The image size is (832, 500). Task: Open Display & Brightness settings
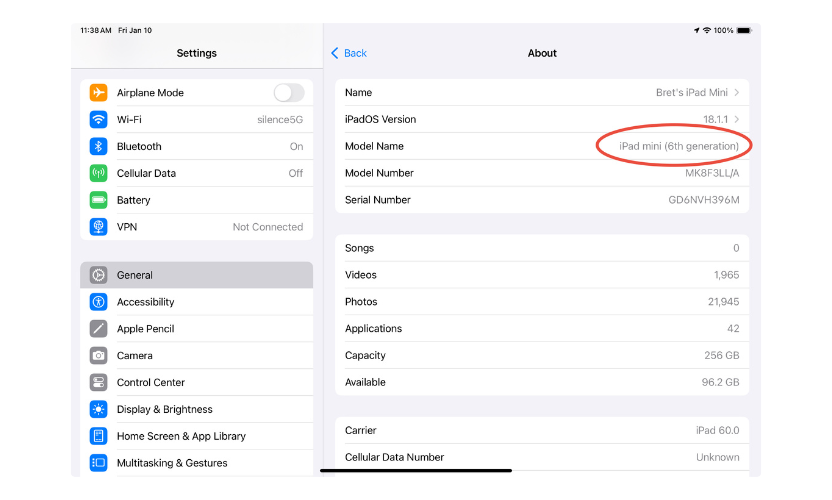[196, 409]
